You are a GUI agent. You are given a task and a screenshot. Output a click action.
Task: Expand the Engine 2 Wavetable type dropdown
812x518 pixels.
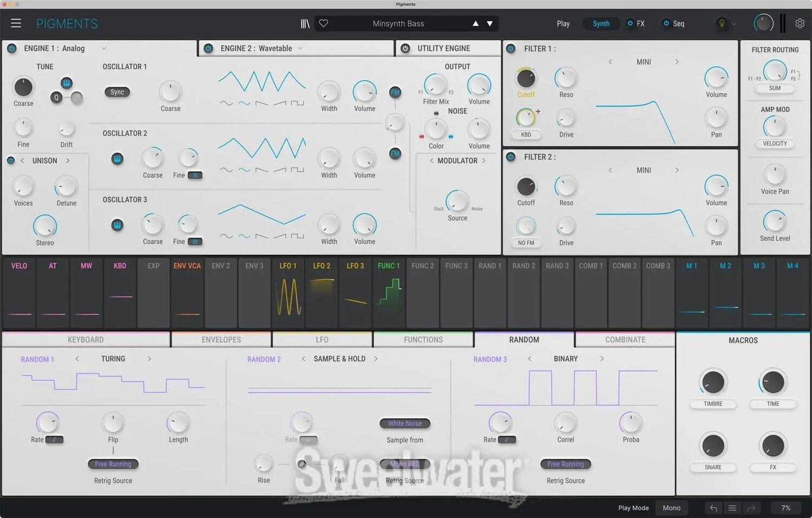300,48
